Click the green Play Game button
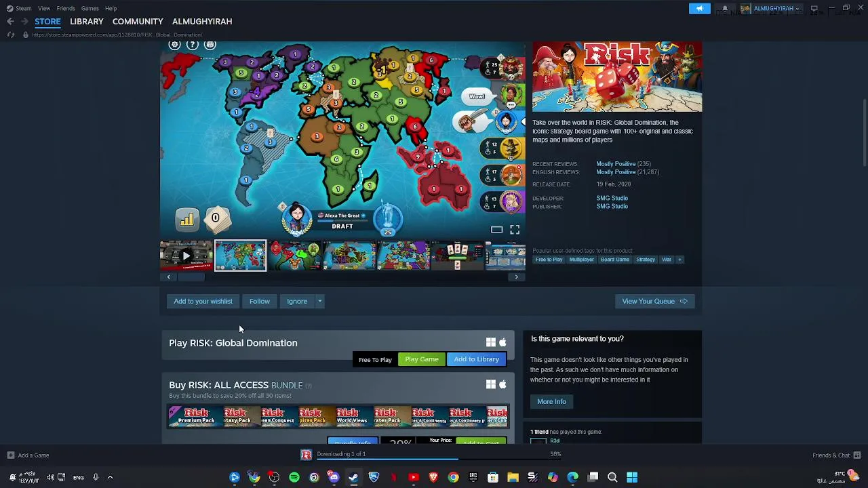 tap(422, 359)
